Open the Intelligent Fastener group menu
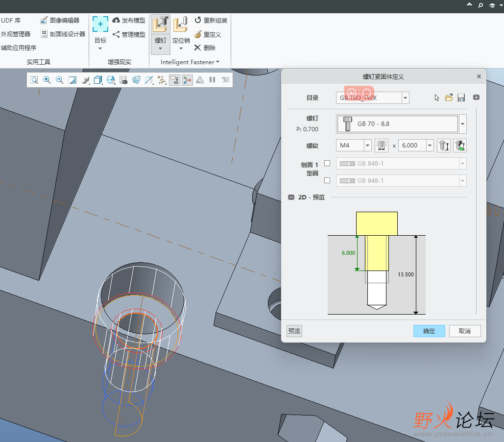This screenshot has width=504, height=442. coord(190,62)
